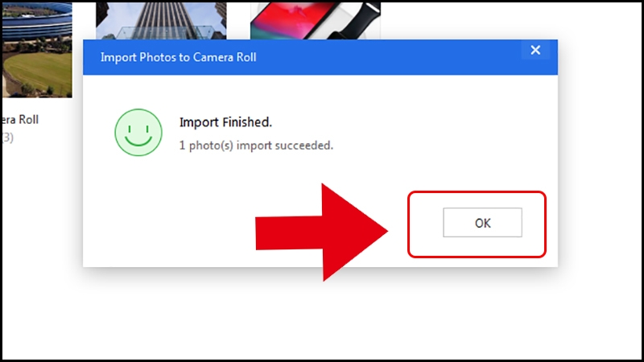
Task: Confirm the import with the OK button
Action: coord(482,223)
